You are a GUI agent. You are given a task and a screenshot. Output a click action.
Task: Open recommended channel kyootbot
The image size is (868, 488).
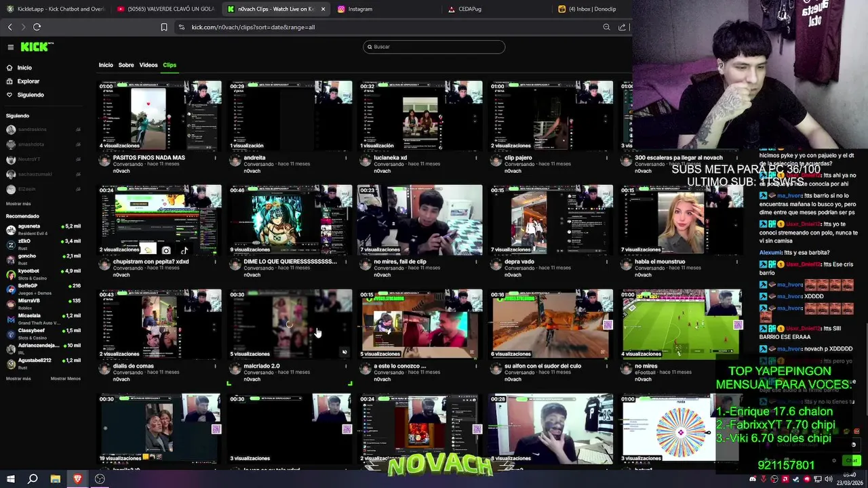[43, 274]
